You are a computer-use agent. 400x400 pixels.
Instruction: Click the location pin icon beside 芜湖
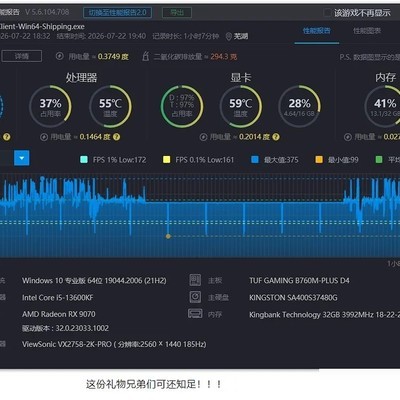click(228, 36)
